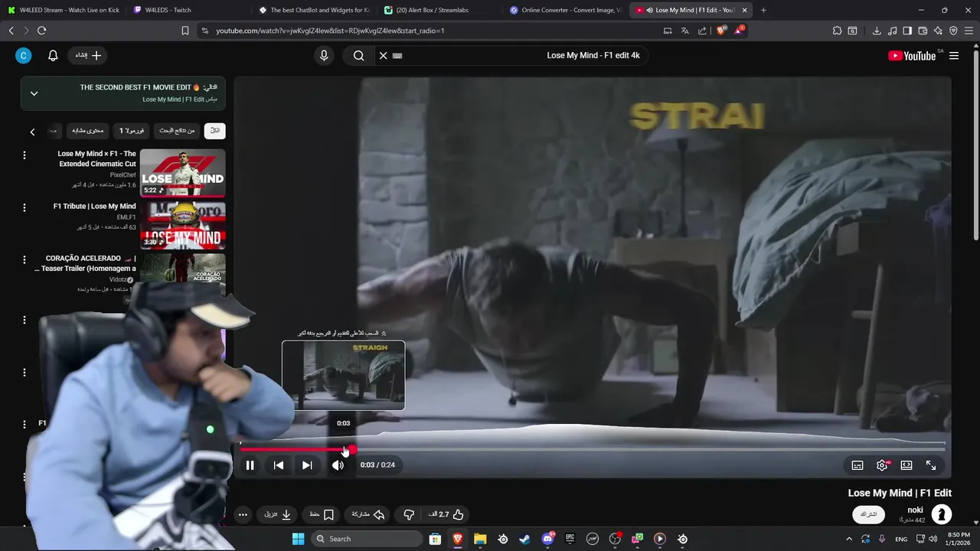Open the noki channel avatar
The height and width of the screenshot is (551, 980).
(941, 514)
